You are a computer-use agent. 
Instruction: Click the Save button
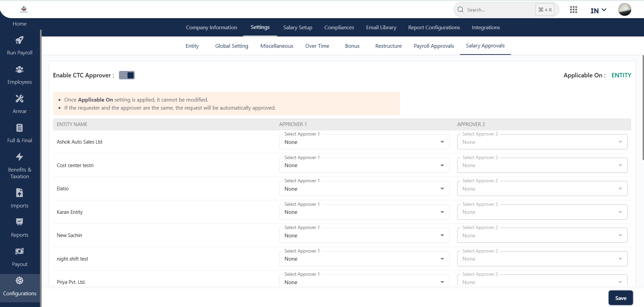(620, 298)
